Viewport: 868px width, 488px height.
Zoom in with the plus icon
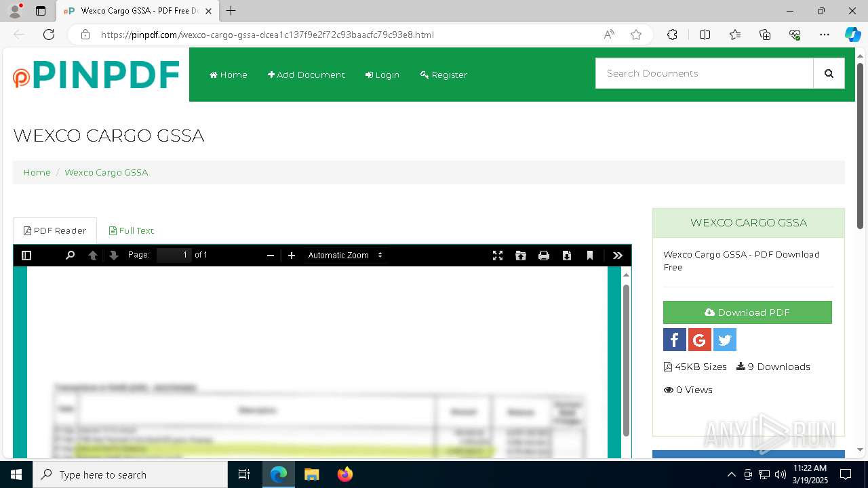pos(292,256)
